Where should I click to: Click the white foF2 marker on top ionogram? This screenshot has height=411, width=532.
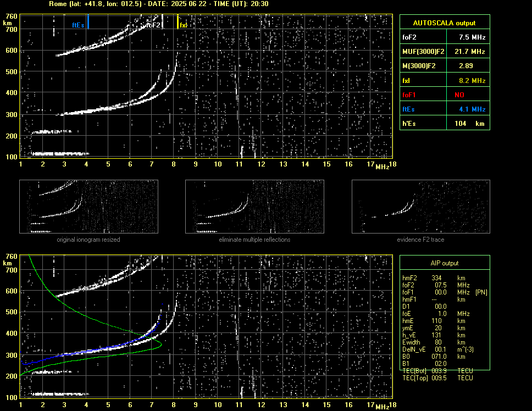pyautogui.click(x=162, y=21)
